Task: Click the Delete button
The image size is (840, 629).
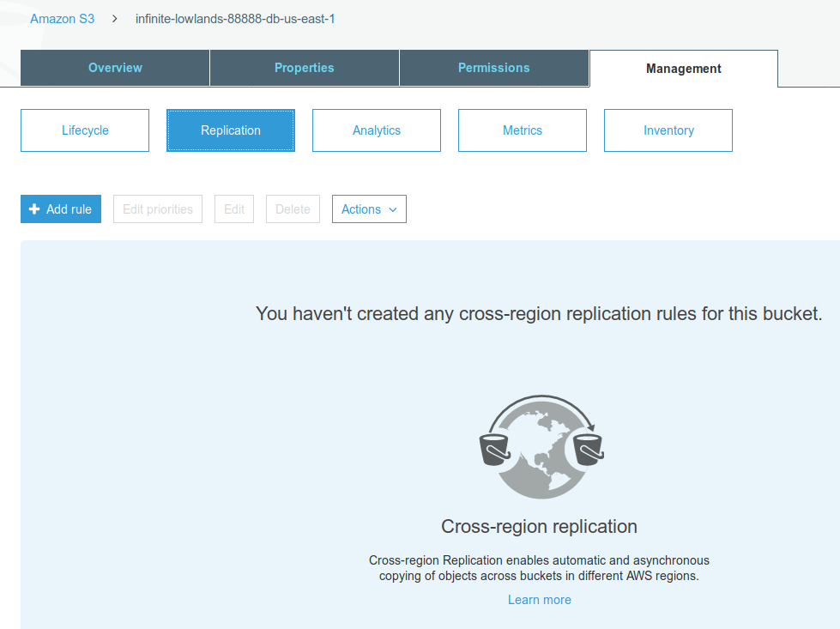Action: [x=293, y=209]
